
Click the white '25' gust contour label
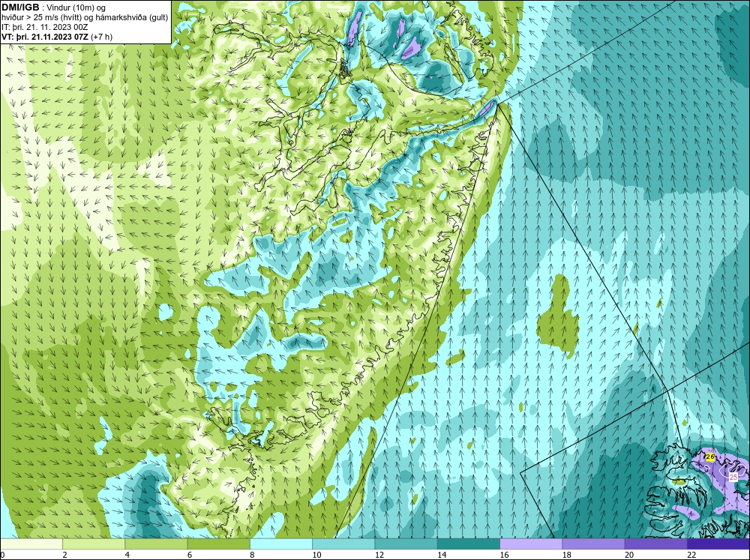point(733,477)
